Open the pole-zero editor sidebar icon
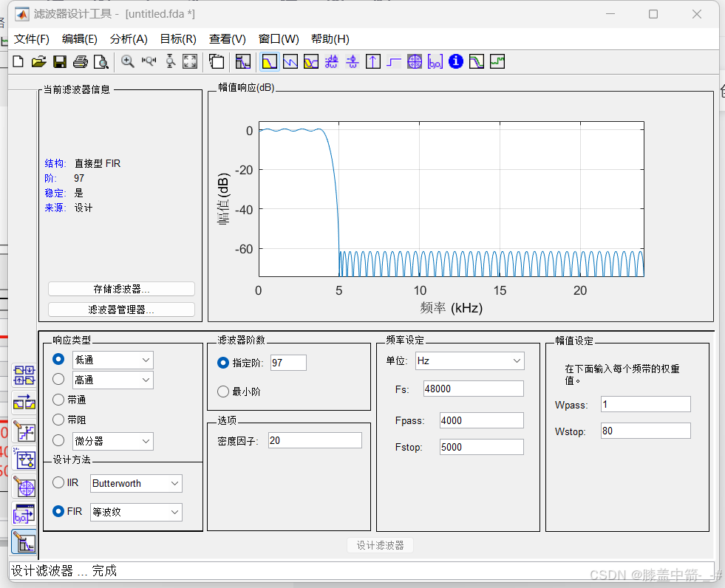 coord(25,488)
